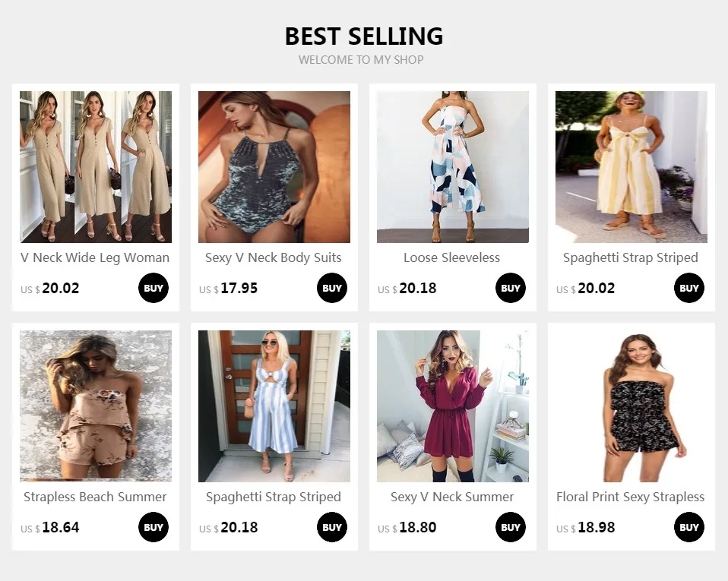Open the V Neck Wide Leg Woman title link
This screenshot has height=581, width=728.
[95, 257]
